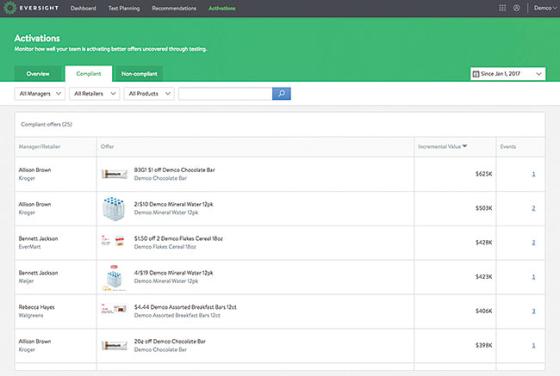Image resolution: width=560 pixels, height=376 pixels.
Task: Click Rebecca Hayes manager name
Action: coord(36,307)
